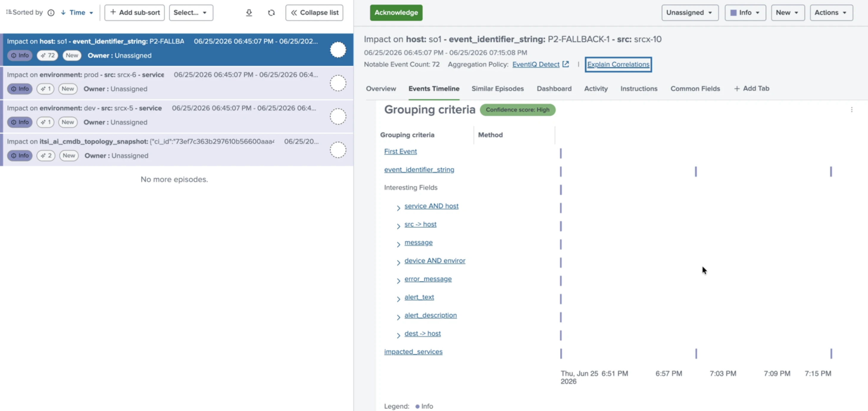The height and width of the screenshot is (411, 868).
Task: Click the Sorted by info icon
Action: 51,13
